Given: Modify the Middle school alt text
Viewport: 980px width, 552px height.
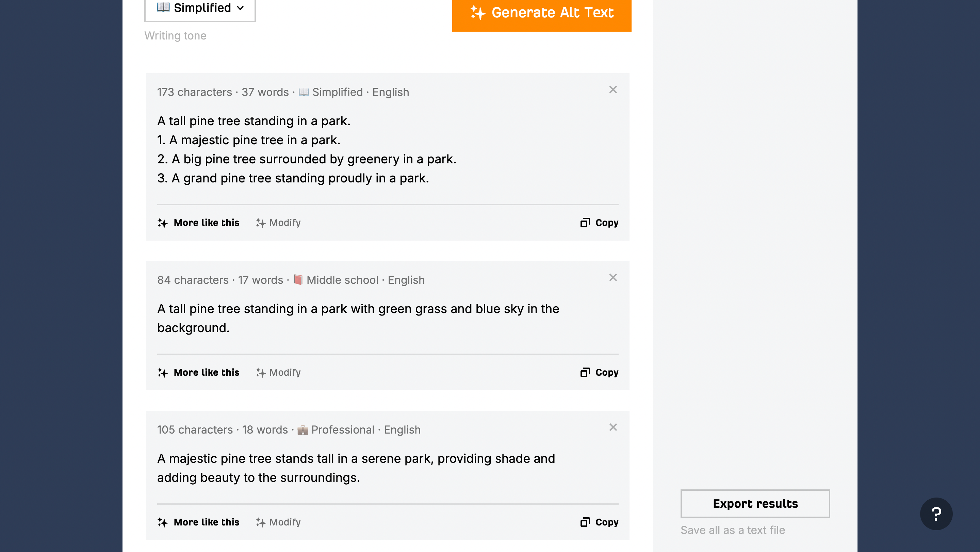Looking at the screenshot, I should click(x=278, y=372).
